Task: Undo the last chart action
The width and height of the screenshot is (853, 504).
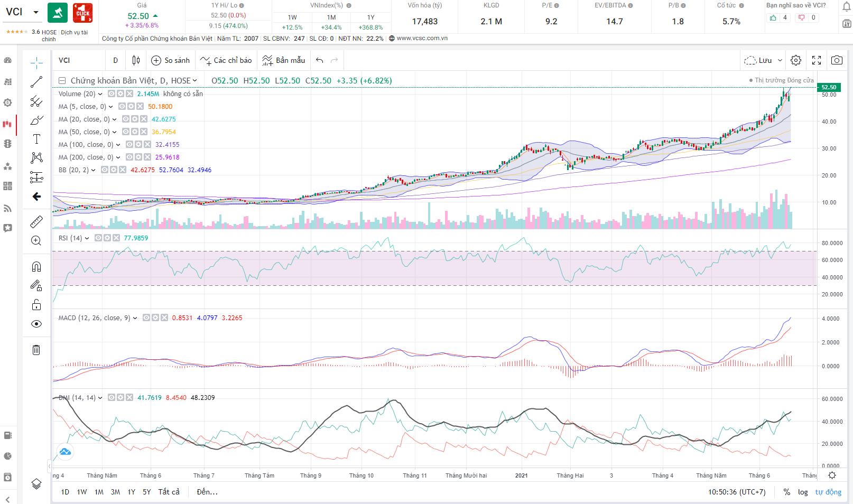Action: [x=319, y=60]
